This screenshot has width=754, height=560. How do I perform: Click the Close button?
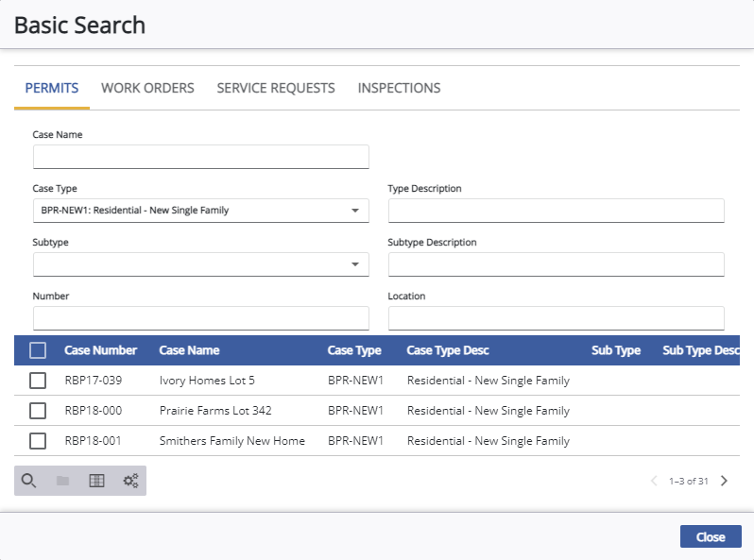click(711, 536)
